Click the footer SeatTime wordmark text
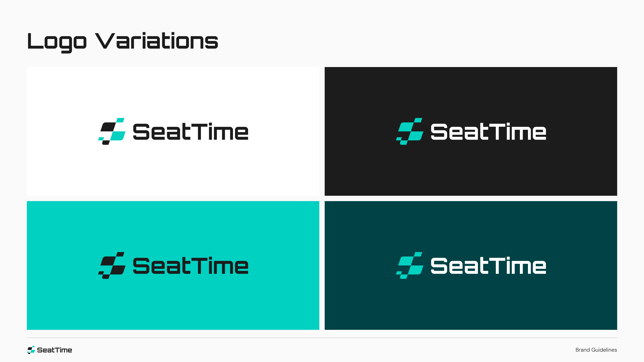This screenshot has width=644, height=362. (55, 350)
